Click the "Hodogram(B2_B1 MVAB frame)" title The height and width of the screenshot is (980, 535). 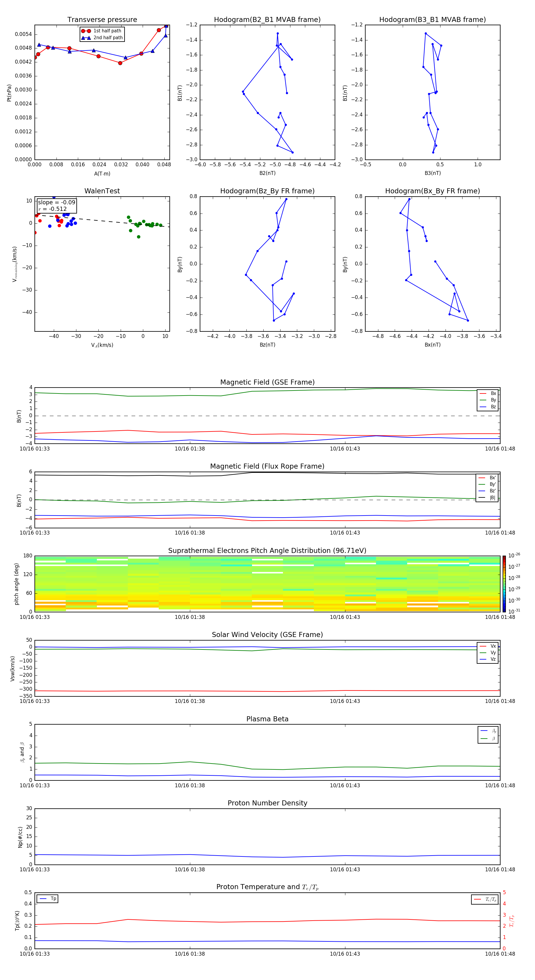pos(267,20)
